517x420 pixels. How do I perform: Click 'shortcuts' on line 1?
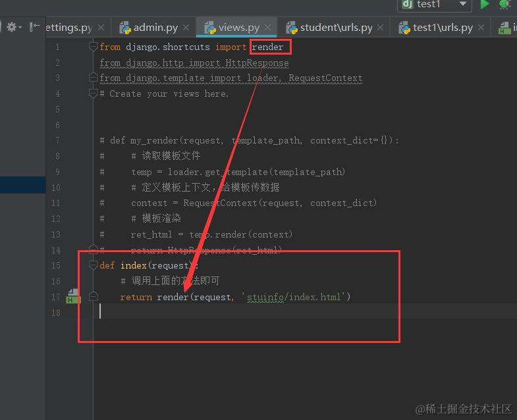tap(186, 47)
